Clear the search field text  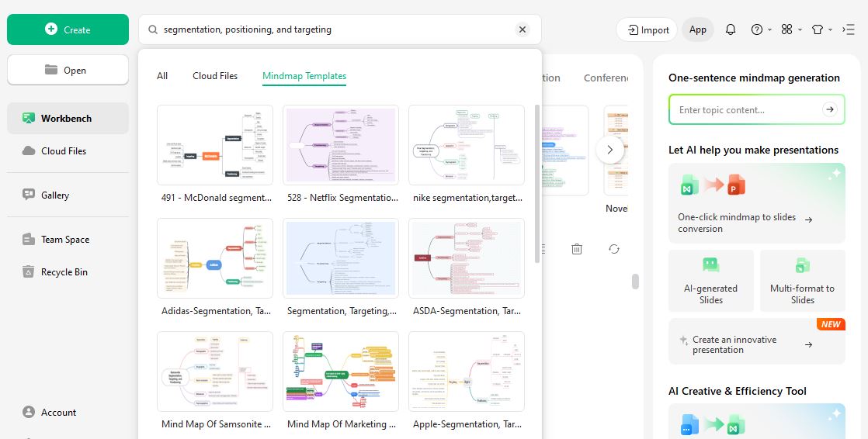[522, 29]
